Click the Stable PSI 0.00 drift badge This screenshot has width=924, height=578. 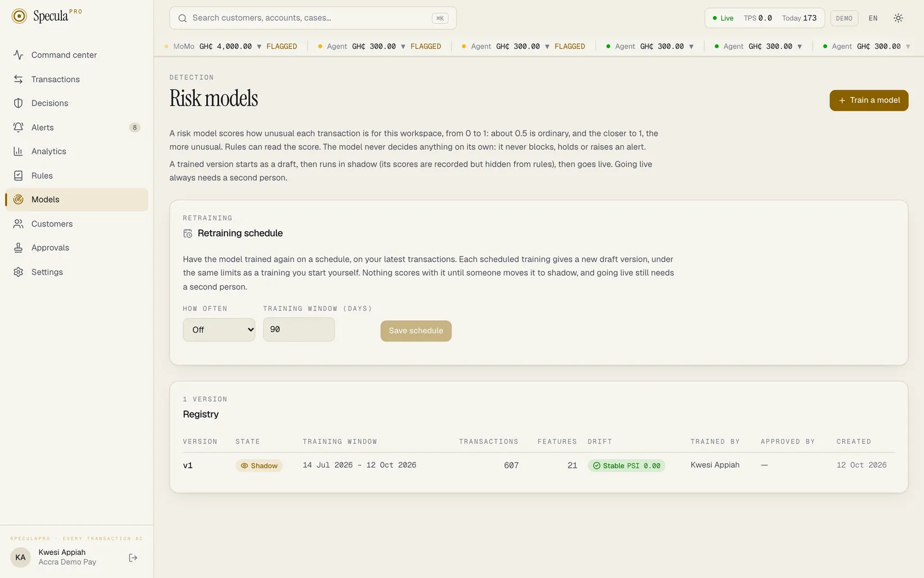627,466
